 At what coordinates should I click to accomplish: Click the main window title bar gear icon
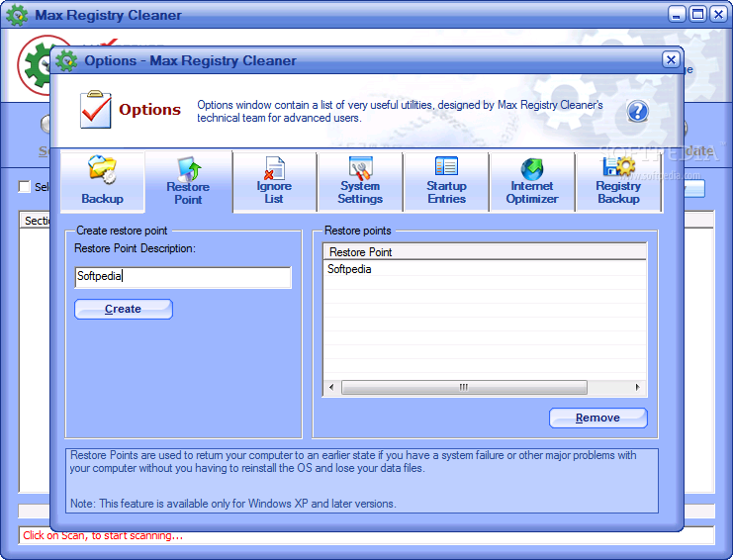[17, 15]
